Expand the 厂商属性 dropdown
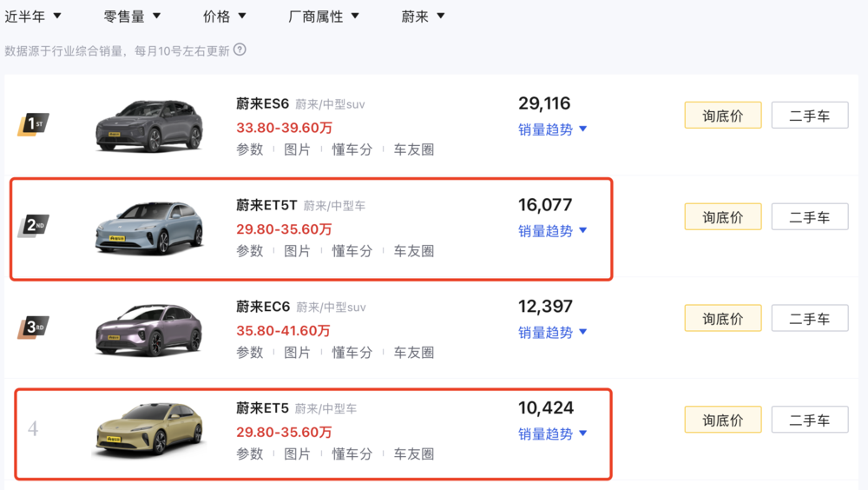 pos(324,17)
